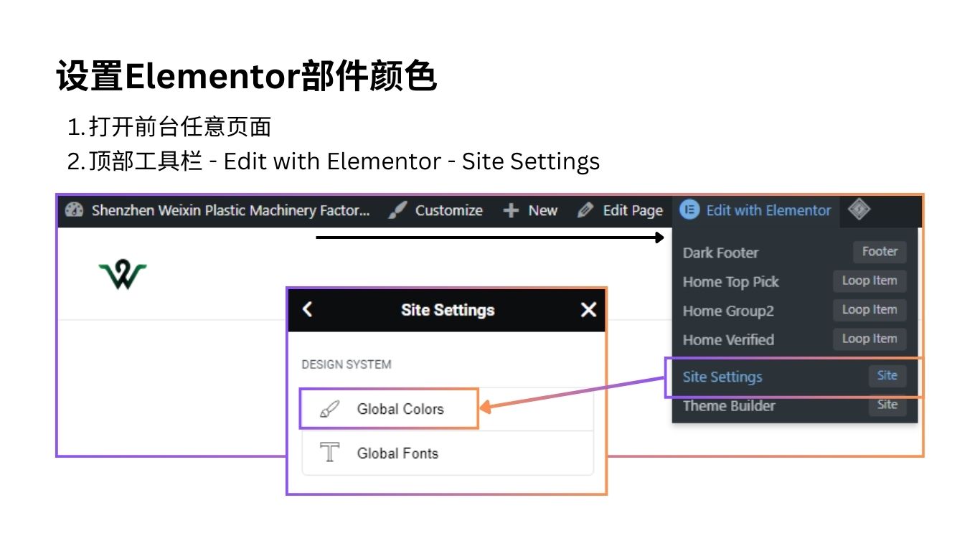Go back using Site Settings chevron

point(308,309)
